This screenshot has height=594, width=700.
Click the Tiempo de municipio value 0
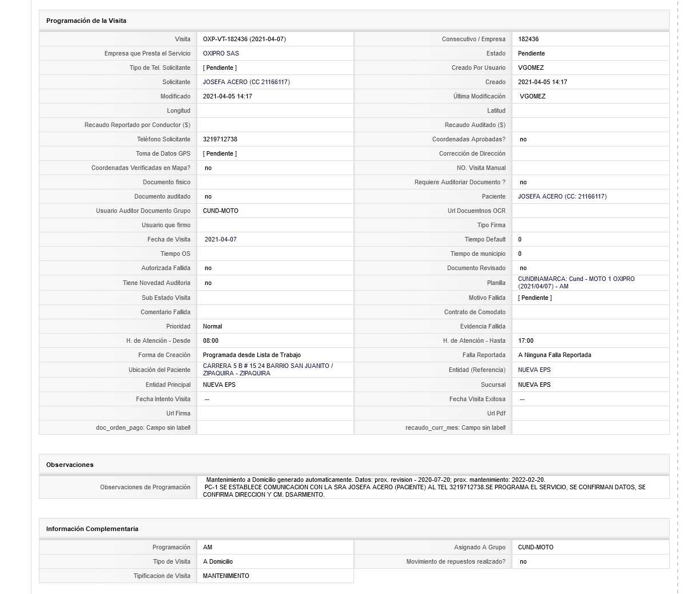tap(520, 254)
